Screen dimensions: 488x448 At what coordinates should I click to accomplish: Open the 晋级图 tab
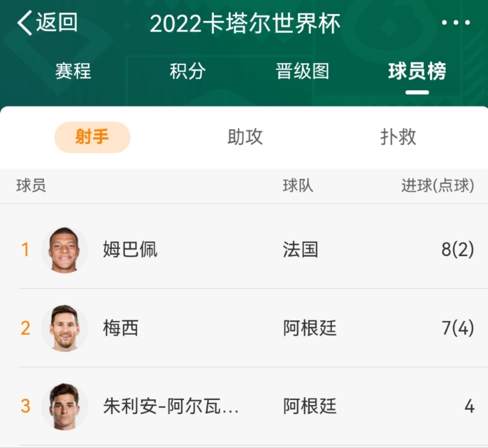(x=301, y=71)
